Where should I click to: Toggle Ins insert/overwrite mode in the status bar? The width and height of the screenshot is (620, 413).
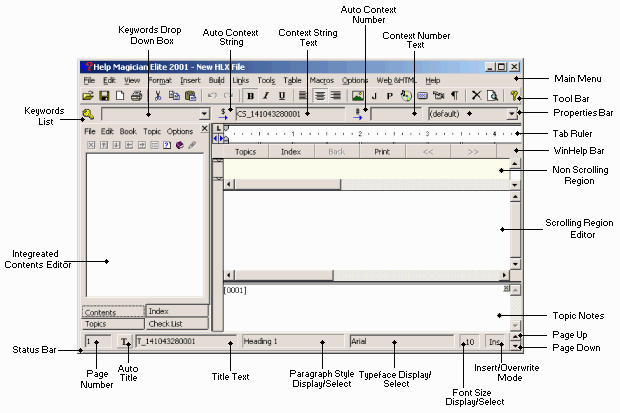click(495, 341)
